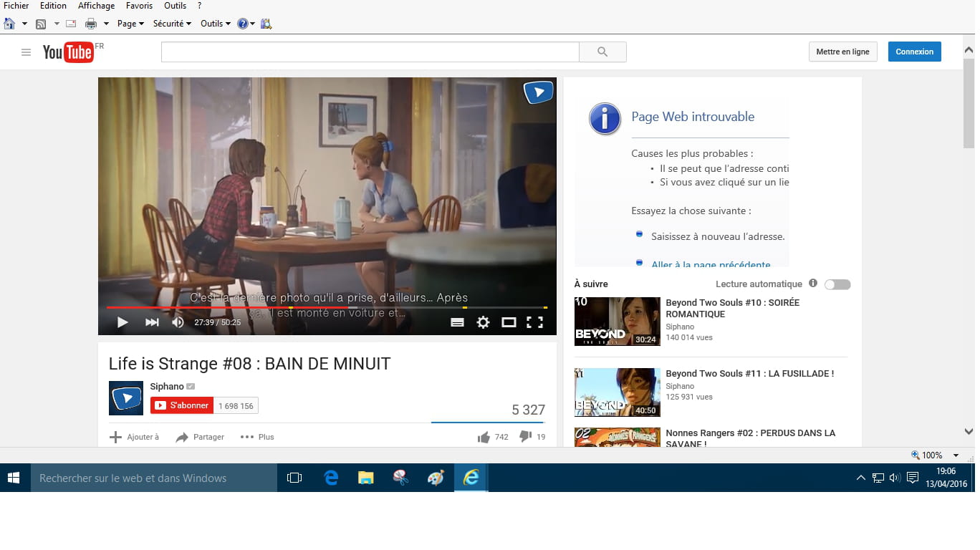Expand the Help icon dropdown arrow

(254, 24)
